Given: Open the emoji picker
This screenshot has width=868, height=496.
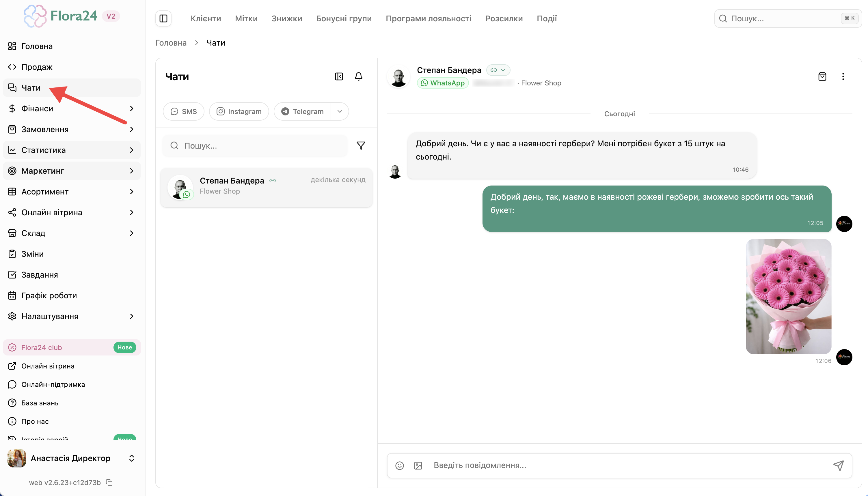Looking at the screenshot, I should coord(400,466).
